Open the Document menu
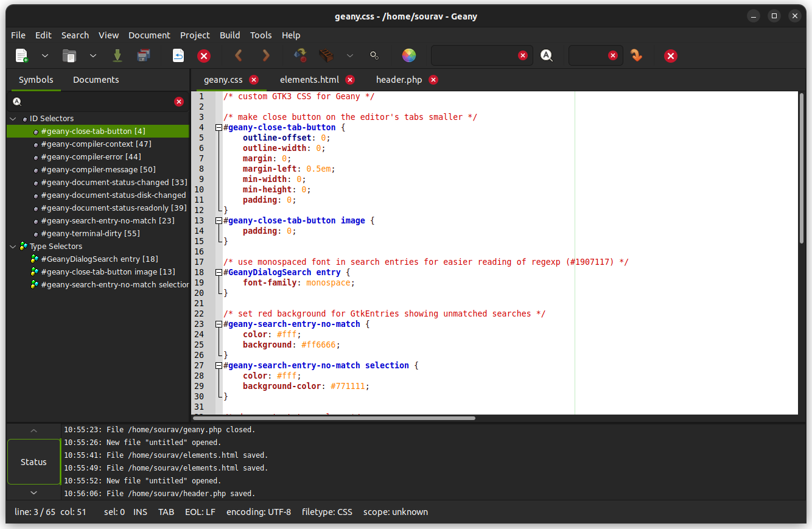812x529 pixels. pos(149,35)
